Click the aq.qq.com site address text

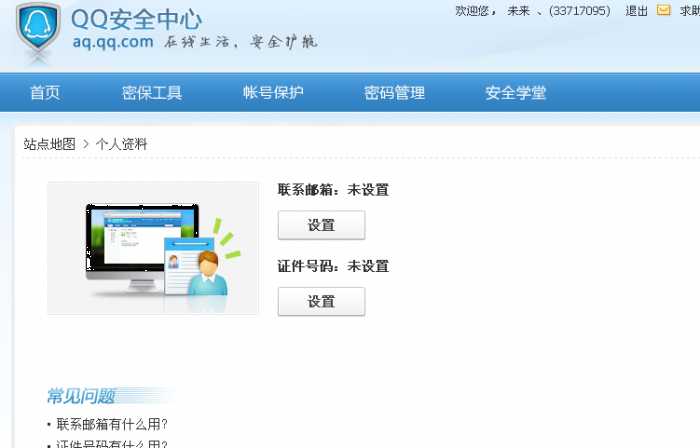click(113, 42)
